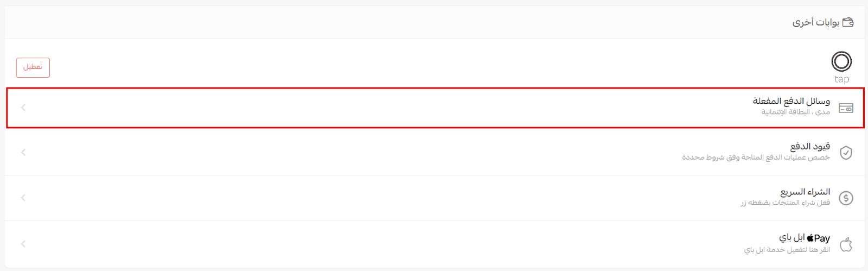Image resolution: width=868 pixels, height=271 pixels.
Task: Expand the ابل باي row chevron
Action: click(x=23, y=244)
